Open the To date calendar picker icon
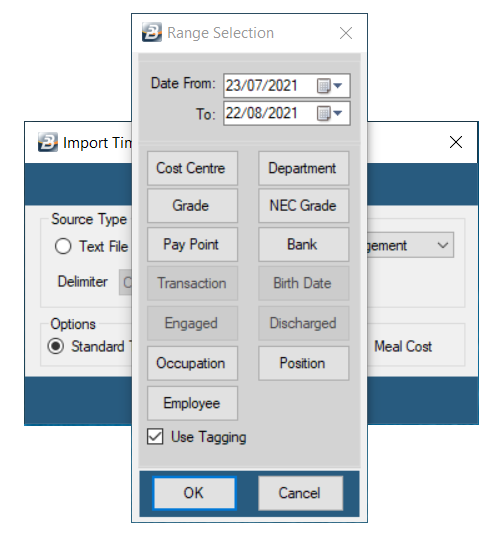Viewport: 494px width, 534px height. tap(323, 113)
